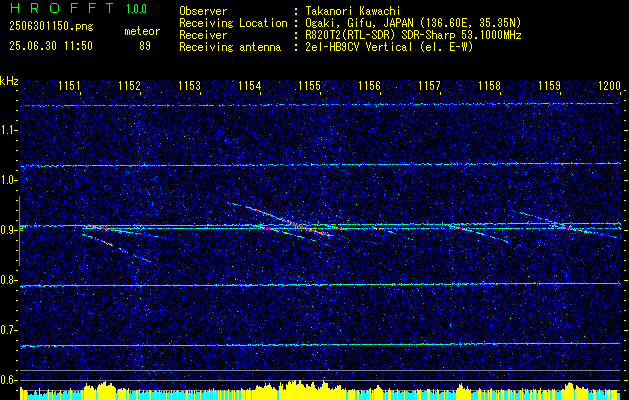Click the 2el-HB9CV Vertical antenna text
Screen dimensions: 629x400
pyautogui.click(x=389, y=47)
